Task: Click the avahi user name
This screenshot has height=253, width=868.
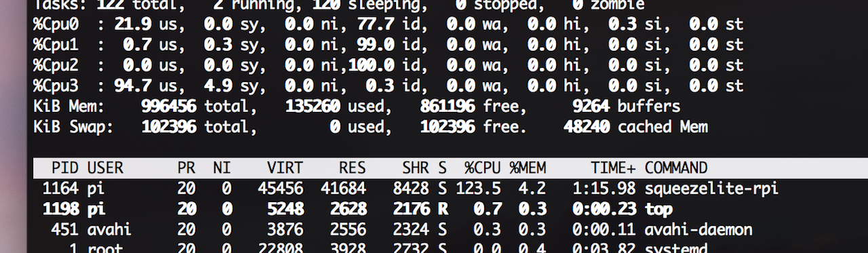Action: coord(108,229)
